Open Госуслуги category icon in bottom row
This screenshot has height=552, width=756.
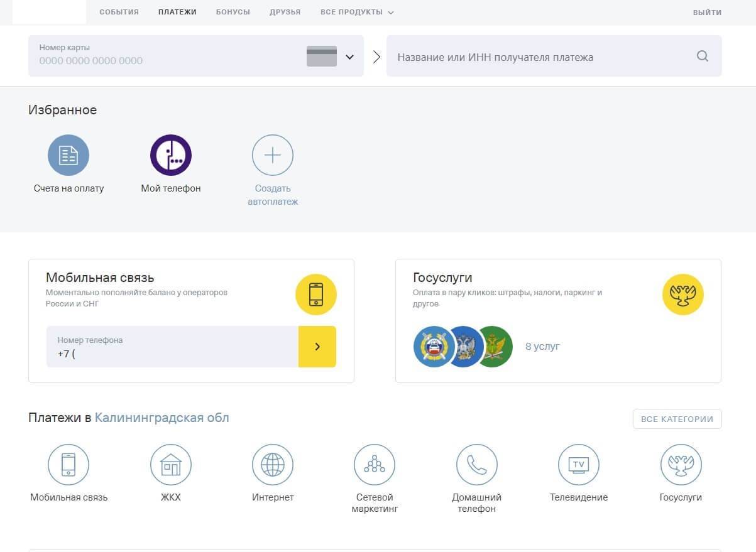pyautogui.click(x=681, y=465)
